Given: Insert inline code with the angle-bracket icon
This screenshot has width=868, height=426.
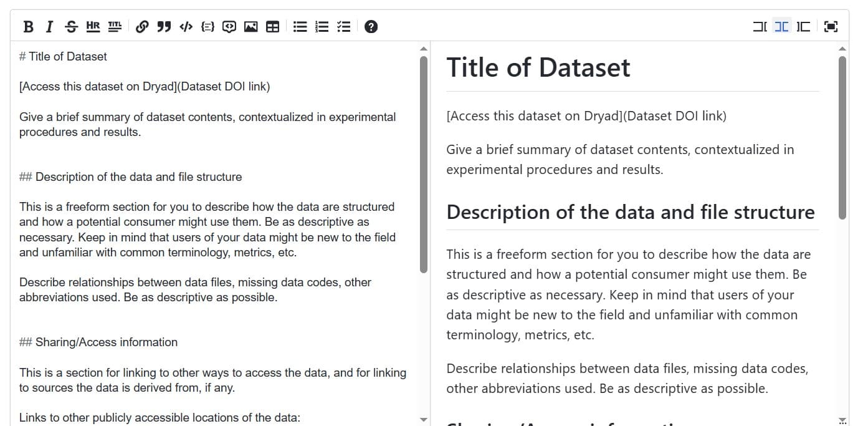Looking at the screenshot, I should [x=186, y=26].
